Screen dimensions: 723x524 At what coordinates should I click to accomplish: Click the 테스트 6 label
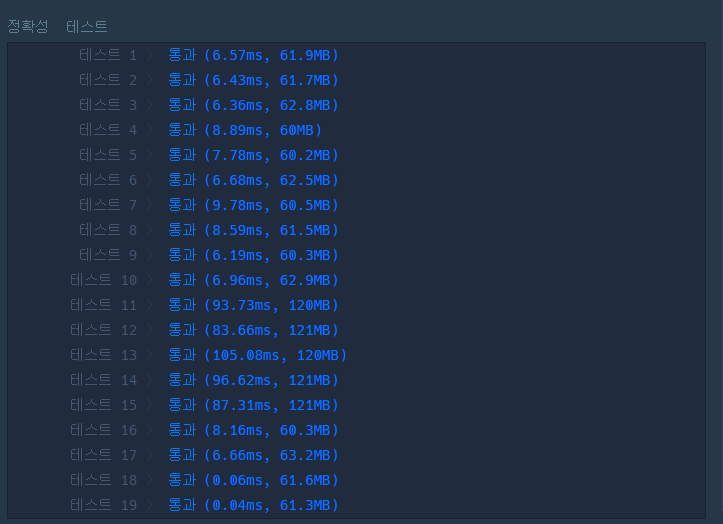click(108, 179)
